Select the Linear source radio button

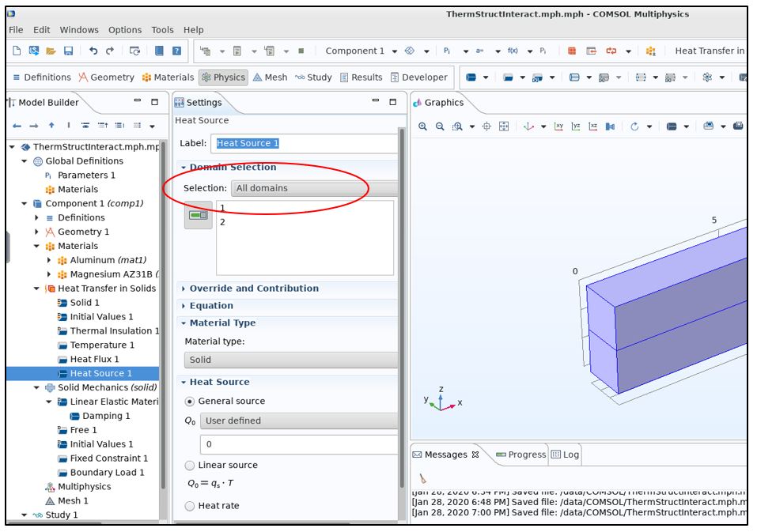tap(190, 466)
